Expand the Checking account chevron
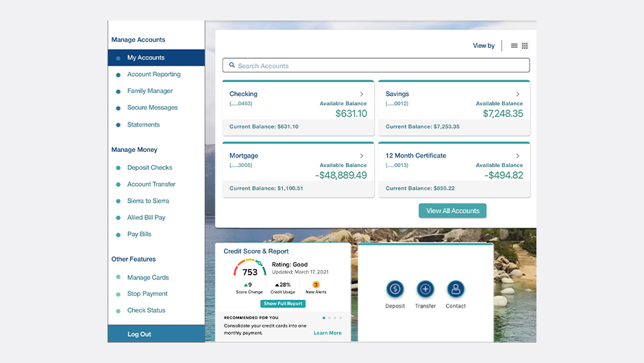Image resolution: width=644 pixels, height=363 pixels. 362,94
